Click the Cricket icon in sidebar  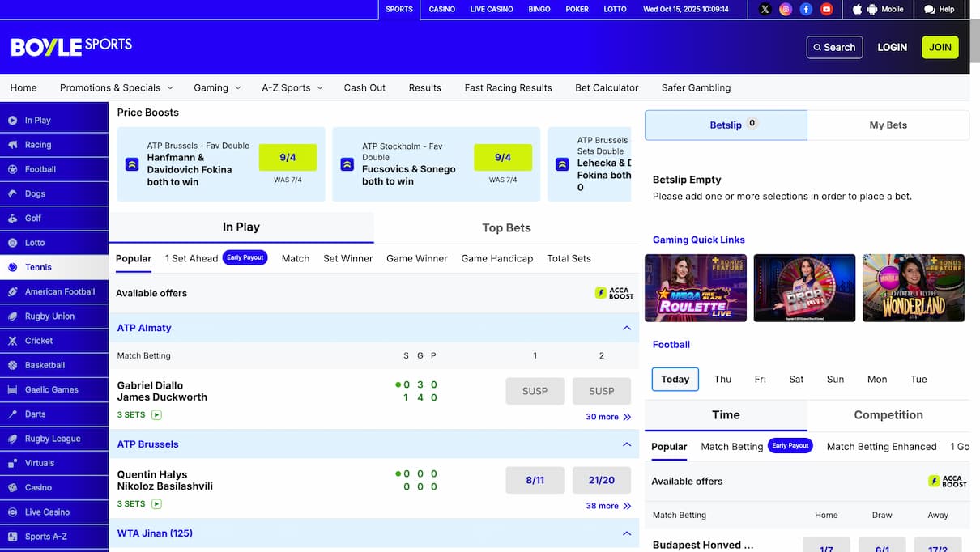point(12,341)
